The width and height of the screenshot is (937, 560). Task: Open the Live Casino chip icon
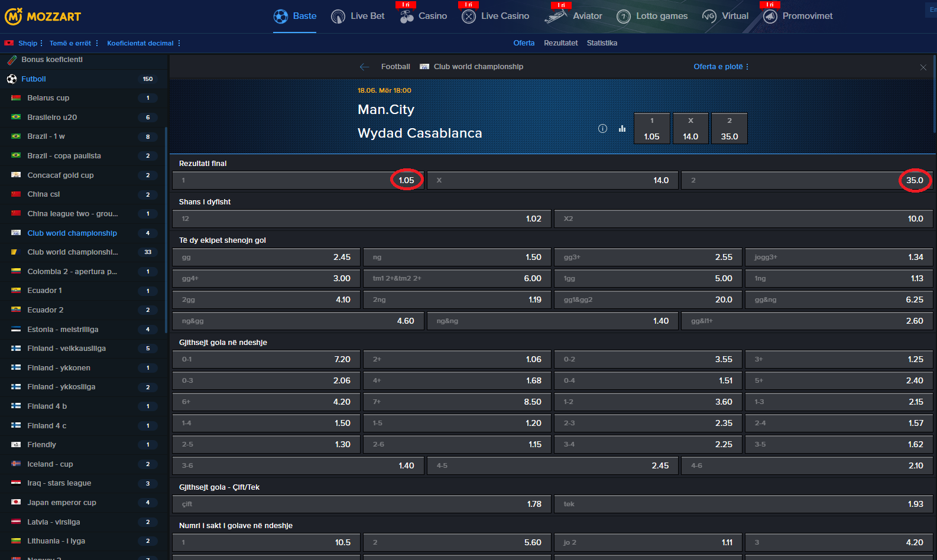(469, 17)
